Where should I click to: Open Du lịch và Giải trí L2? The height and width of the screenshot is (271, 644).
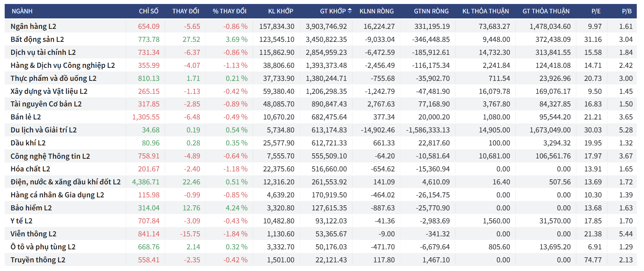pyautogui.click(x=43, y=130)
